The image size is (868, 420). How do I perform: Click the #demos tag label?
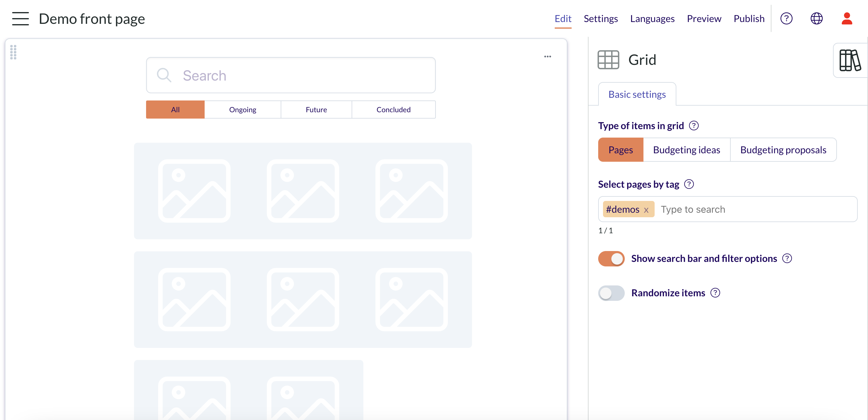click(x=622, y=209)
